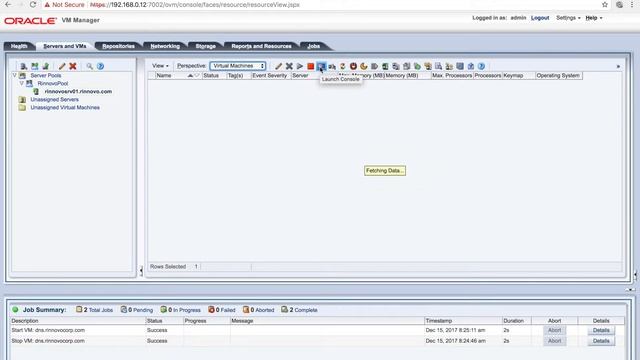The image size is (640, 360).
Task: Click Pending jobs filter in Job Summary
Action: pyautogui.click(x=137, y=310)
